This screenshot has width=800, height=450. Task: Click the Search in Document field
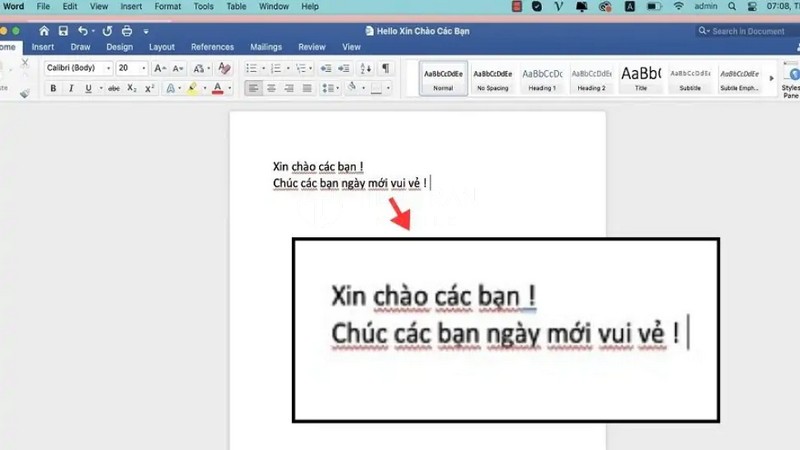coord(746,31)
